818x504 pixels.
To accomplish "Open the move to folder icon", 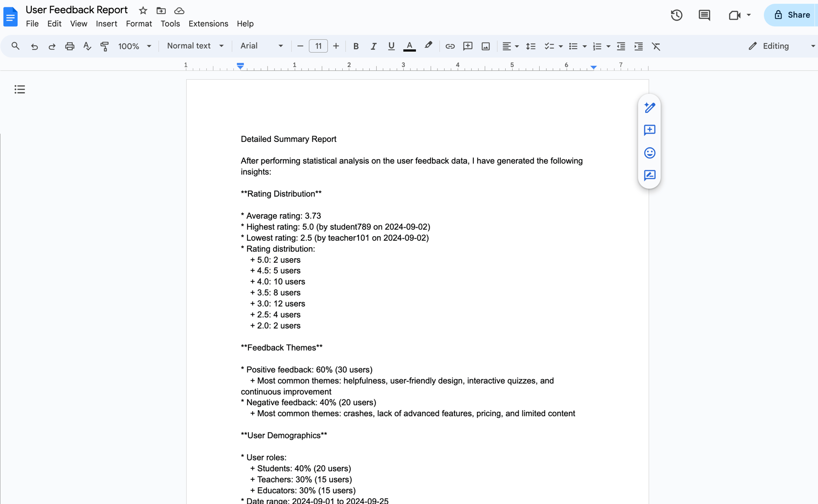I will tap(161, 10).
